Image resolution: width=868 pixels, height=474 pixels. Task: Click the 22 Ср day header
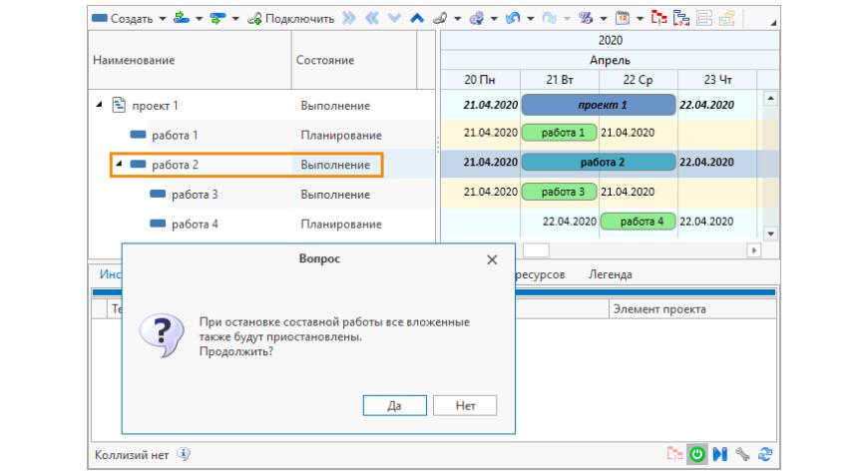[639, 80]
